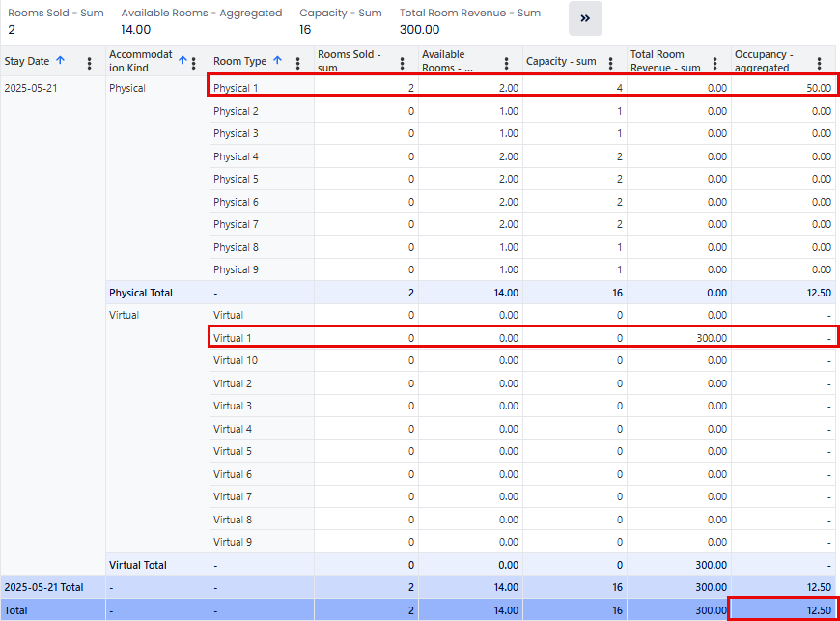Open Capacity column three-dot menu
Image resolution: width=840 pixels, height=621 pixels.
[x=611, y=62]
